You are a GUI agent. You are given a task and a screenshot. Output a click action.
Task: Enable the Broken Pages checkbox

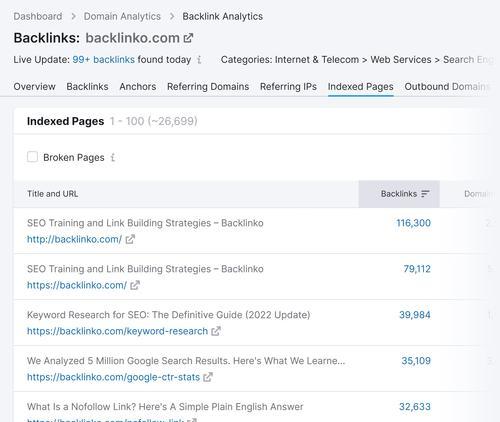[32, 157]
